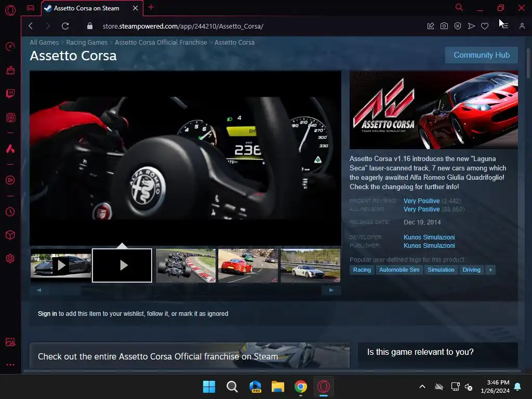Search tabs with magnifier icon

(459, 7)
